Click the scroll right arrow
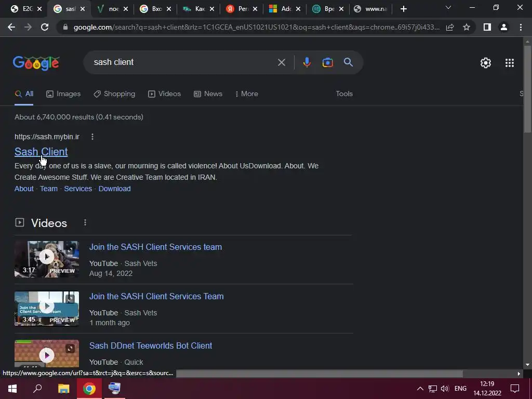This screenshot has height=399, width=532. point(519,374)
